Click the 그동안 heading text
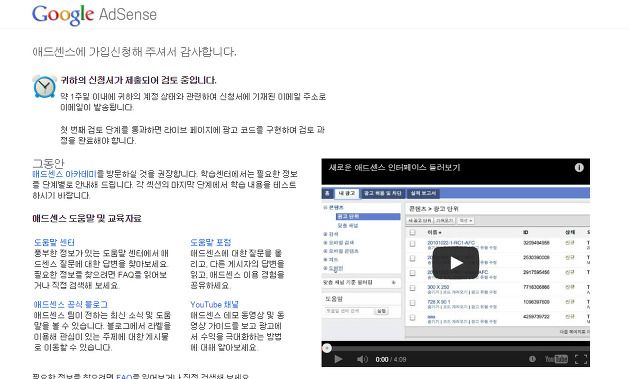The height and width of the screenshot is (379, 630). 48,163
